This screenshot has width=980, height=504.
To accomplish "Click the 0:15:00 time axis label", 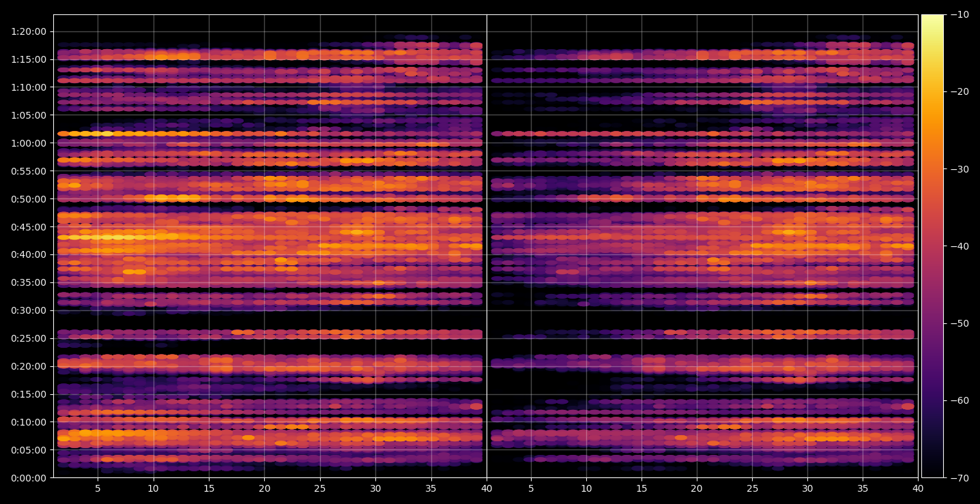I will [x=29, y=394].
